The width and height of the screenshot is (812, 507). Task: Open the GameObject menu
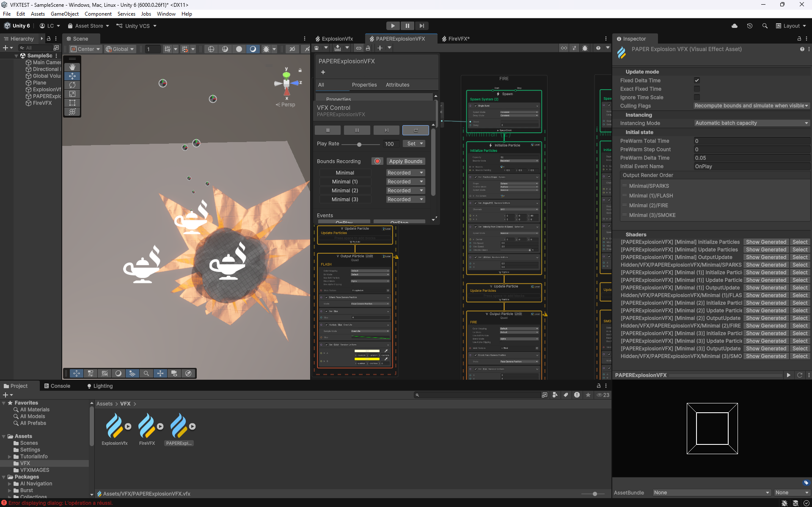click(x=64, y=14)
